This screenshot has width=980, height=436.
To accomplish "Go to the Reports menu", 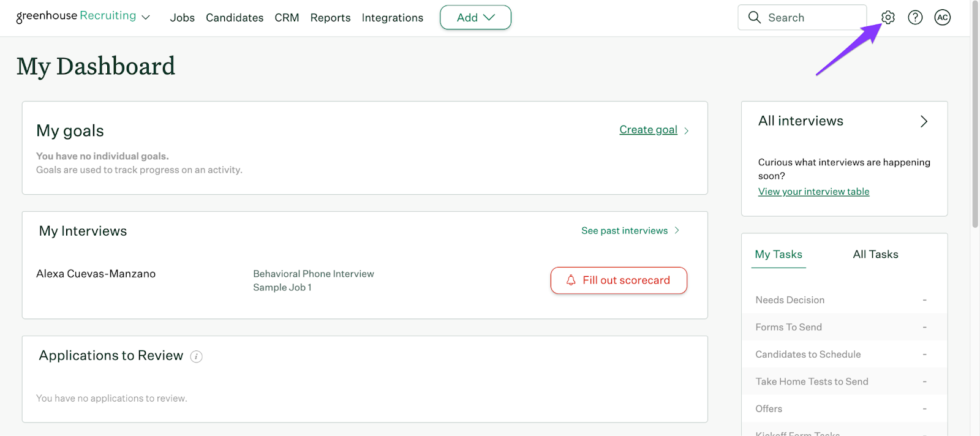I will coord(330,18).
